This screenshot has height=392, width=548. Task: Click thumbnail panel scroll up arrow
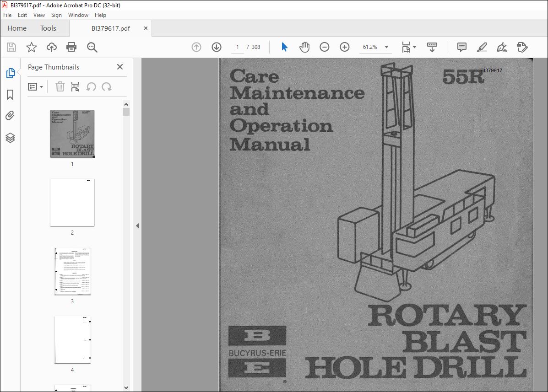point(126,104)
